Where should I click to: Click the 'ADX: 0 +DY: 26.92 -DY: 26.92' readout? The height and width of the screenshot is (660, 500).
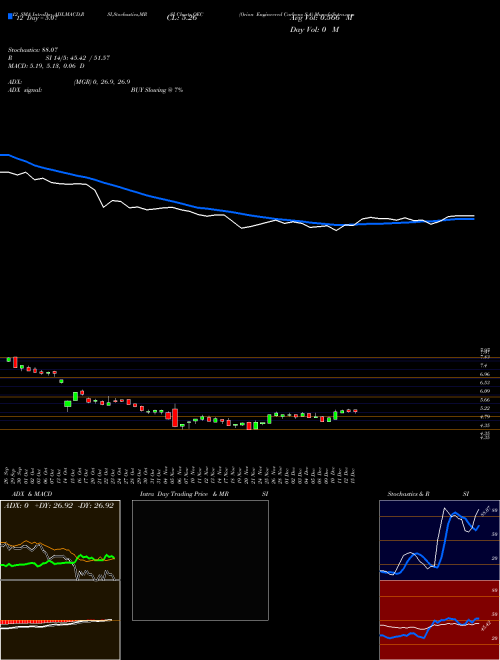click(59, 506)
